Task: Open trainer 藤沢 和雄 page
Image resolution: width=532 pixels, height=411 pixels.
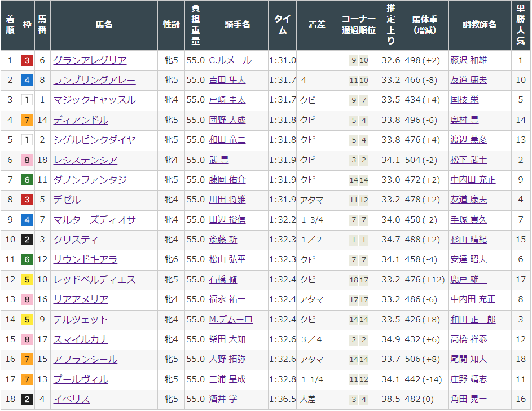Action: [x=469, y=60]
